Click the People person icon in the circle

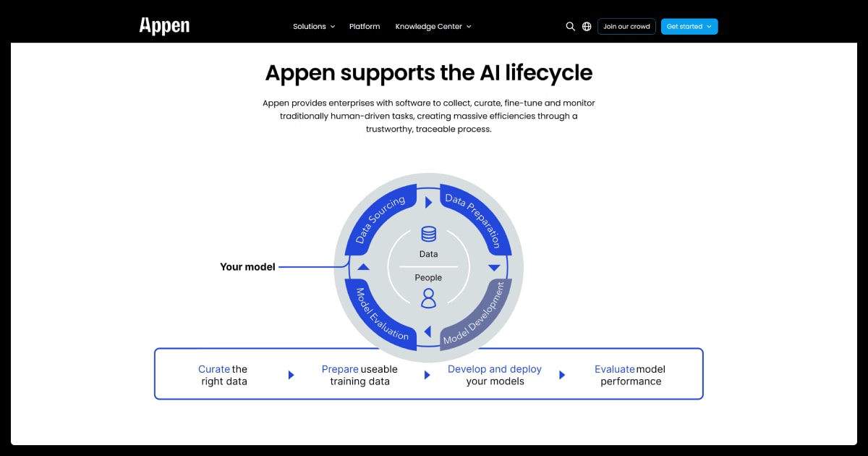pyautogui.click(x=428, y=297)
